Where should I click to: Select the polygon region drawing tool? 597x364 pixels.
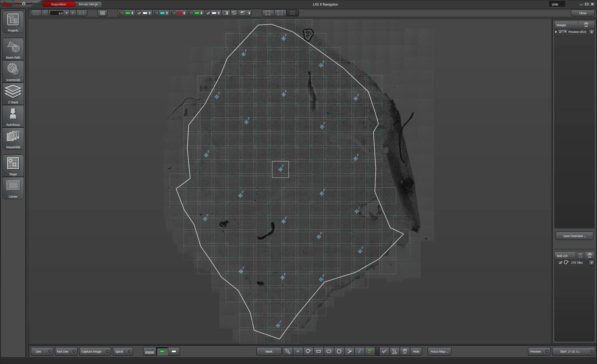click(x=308, y=351)
